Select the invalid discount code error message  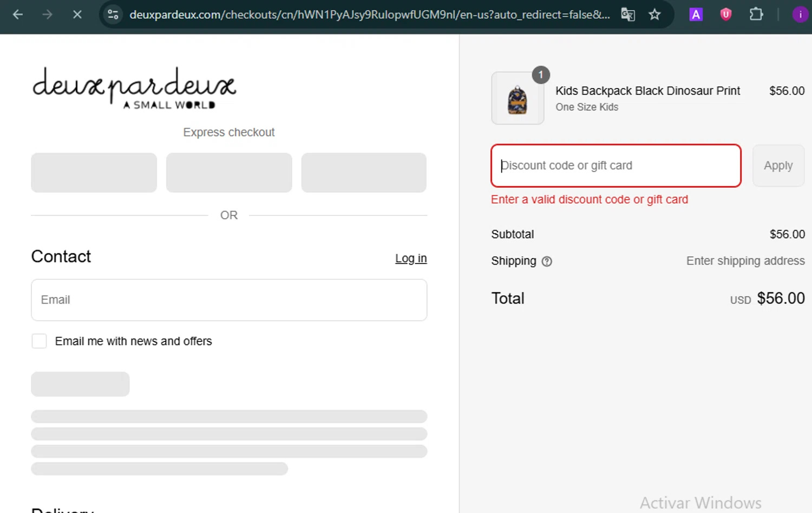(590, 200)
